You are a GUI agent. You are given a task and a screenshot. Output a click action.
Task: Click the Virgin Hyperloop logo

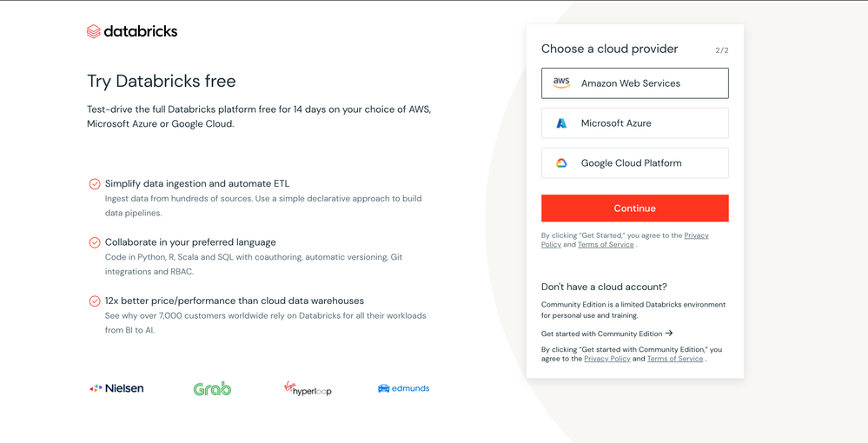pos(308,388)
